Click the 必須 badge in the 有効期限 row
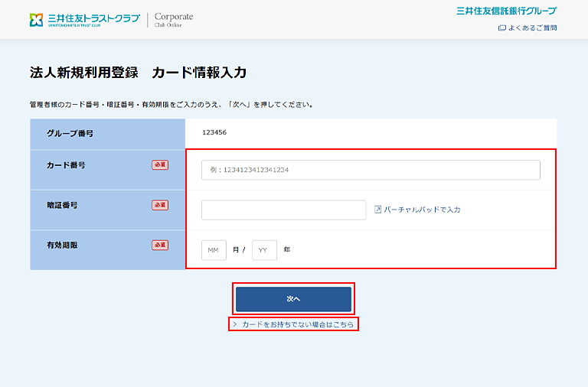Screen dimensions: 588x387 click(160, 245)
